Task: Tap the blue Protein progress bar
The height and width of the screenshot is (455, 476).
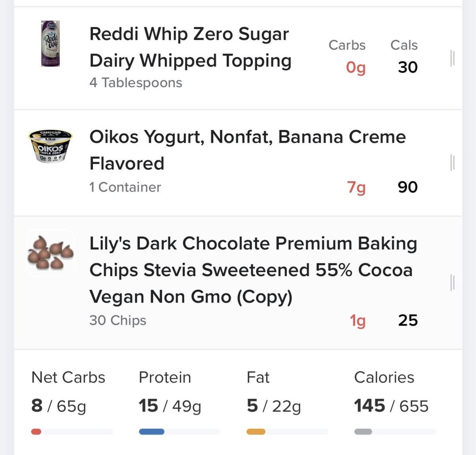Action: point(180,432)
